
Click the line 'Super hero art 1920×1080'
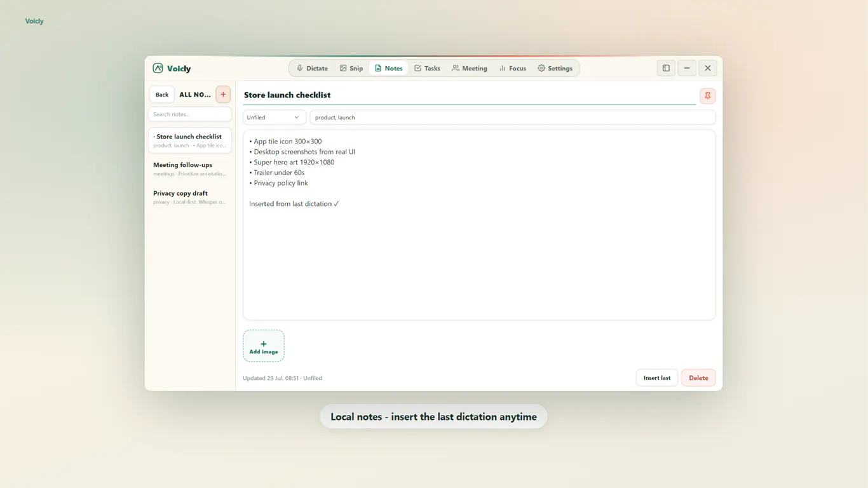tap(292, 162)
